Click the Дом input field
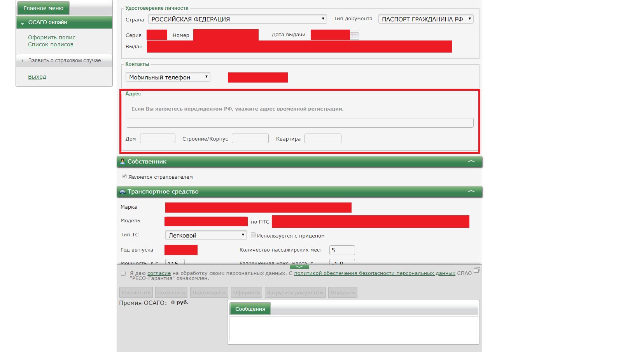644x352 pixels. coord(157,139)
